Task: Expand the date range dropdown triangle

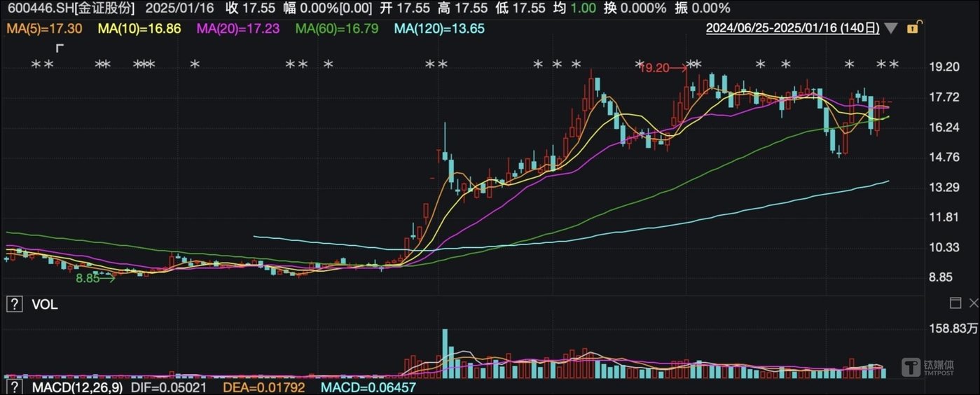Action: coord(891,29)
